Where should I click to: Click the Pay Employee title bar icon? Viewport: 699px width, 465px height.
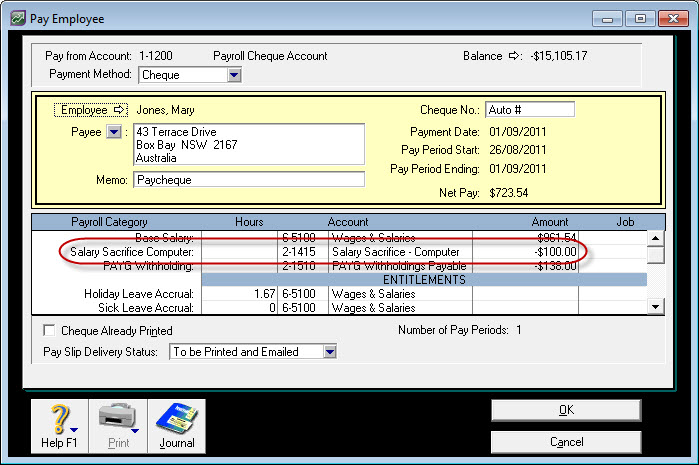coord(18,19)
